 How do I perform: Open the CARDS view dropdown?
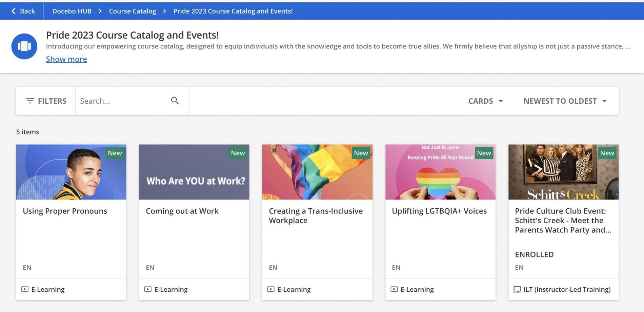pos(486,101)
